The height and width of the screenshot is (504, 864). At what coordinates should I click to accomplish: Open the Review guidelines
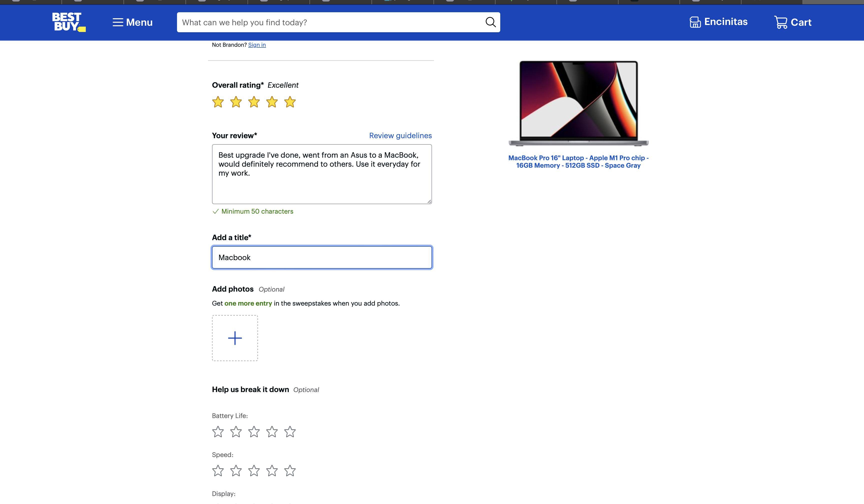click(x=400, y=135)
